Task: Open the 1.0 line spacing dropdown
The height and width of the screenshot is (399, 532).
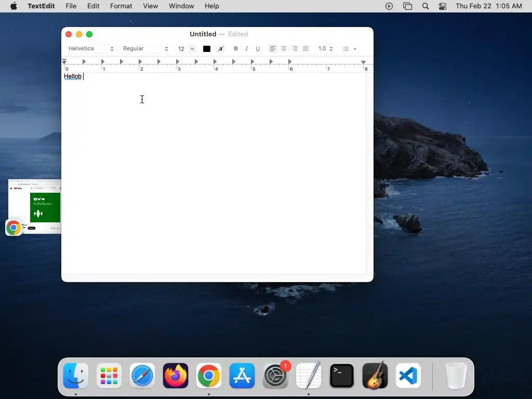Action: coord(325,48)
